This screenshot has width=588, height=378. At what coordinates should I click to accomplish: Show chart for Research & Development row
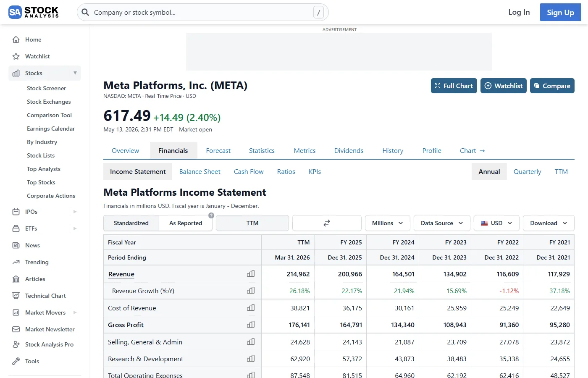[x=251, y=359]
